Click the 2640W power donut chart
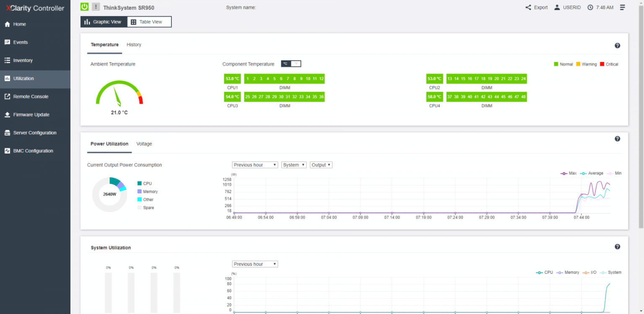 point(109,194)
